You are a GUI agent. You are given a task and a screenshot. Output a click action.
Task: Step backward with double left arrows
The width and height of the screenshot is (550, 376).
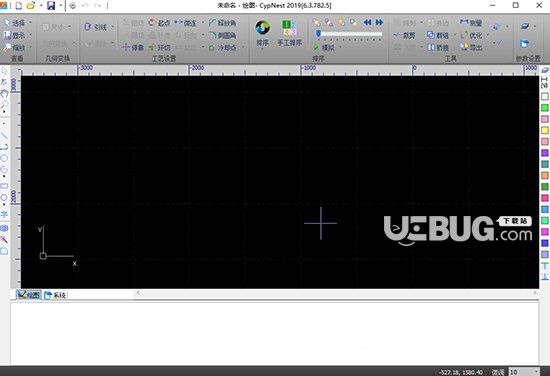tap(367, 22)
